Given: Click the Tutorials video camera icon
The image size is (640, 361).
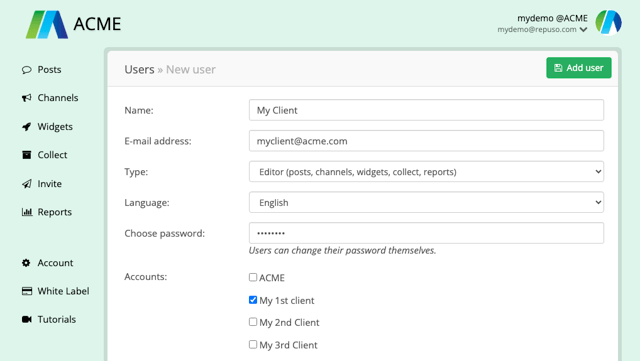Looking at the screenshot, I should coord(27,319).
